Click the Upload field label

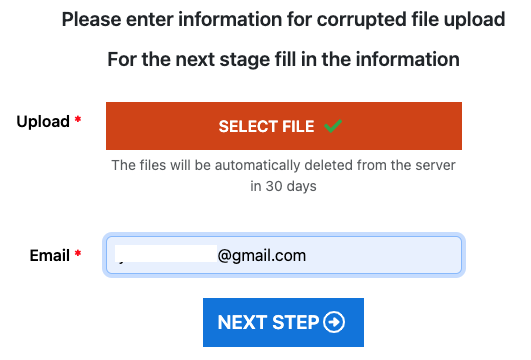(x=43, y=121)
